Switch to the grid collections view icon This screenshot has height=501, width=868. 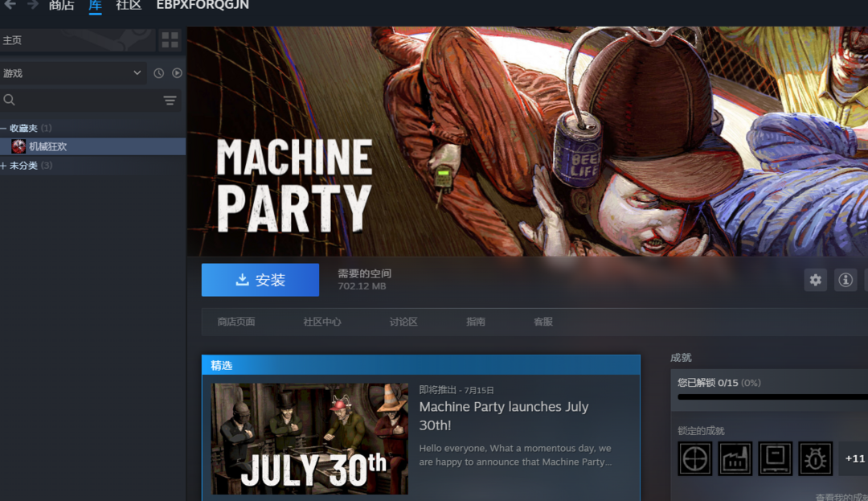click(x=170, y=40)
